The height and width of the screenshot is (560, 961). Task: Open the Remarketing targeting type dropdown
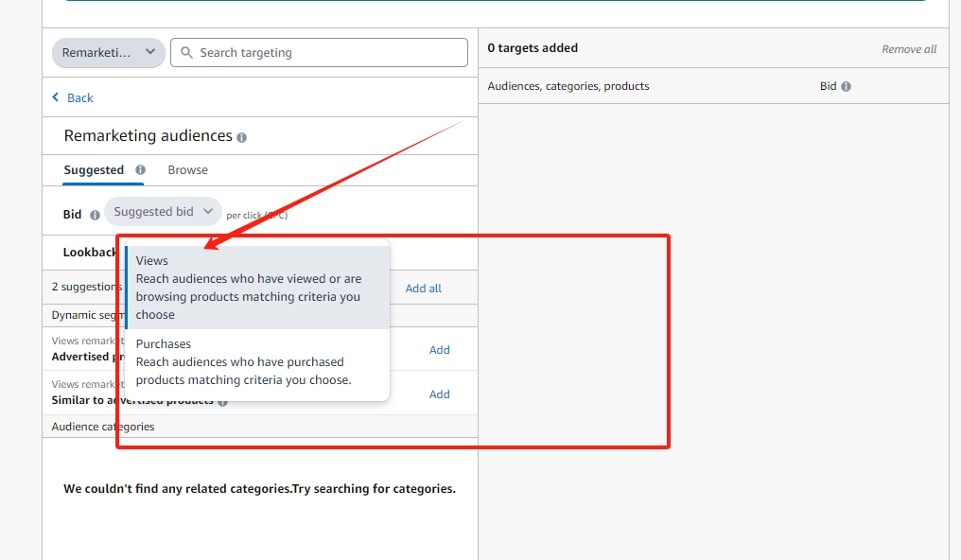(x=108, y=53)
